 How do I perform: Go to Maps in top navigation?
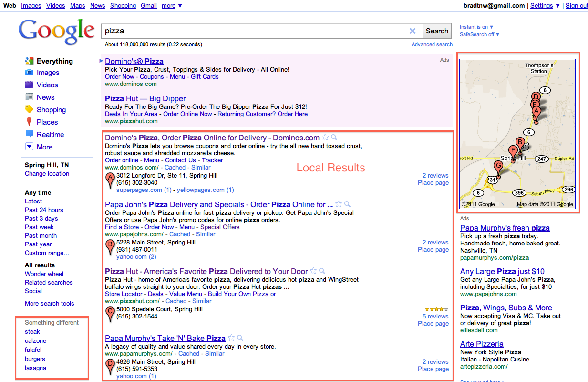tap(78, 6)
